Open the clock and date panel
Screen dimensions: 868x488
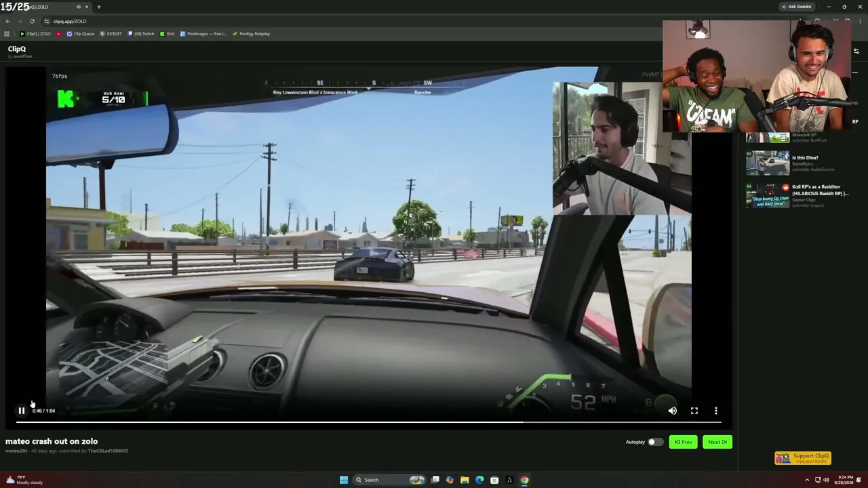coord(844,480)
